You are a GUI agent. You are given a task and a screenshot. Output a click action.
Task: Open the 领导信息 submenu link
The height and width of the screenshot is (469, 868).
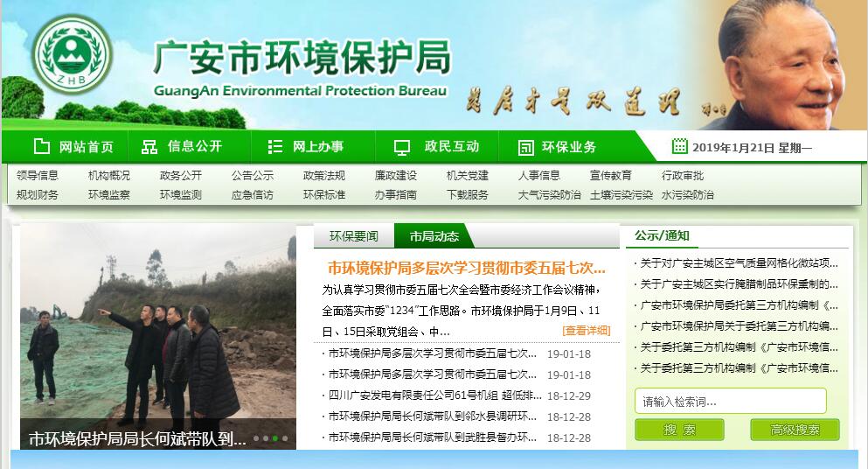38,176
